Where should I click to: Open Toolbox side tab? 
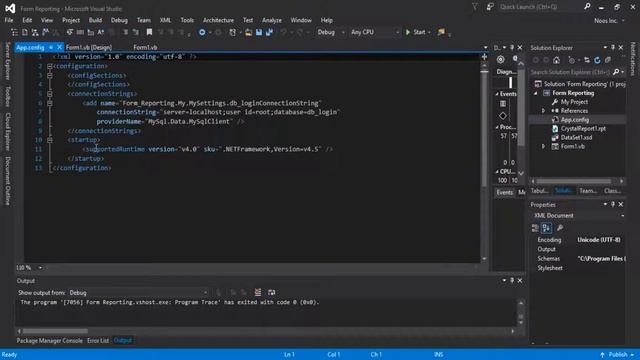[x=7, y=96]
